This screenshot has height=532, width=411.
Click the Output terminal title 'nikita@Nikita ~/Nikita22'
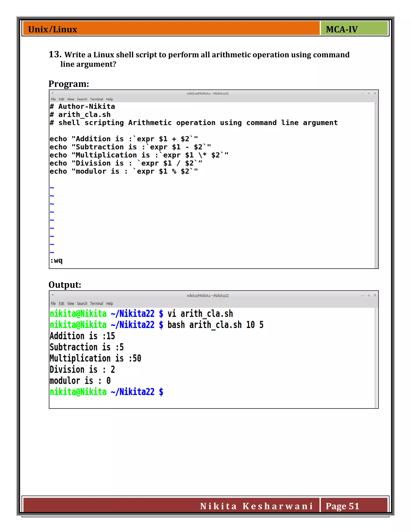(208, 296)
